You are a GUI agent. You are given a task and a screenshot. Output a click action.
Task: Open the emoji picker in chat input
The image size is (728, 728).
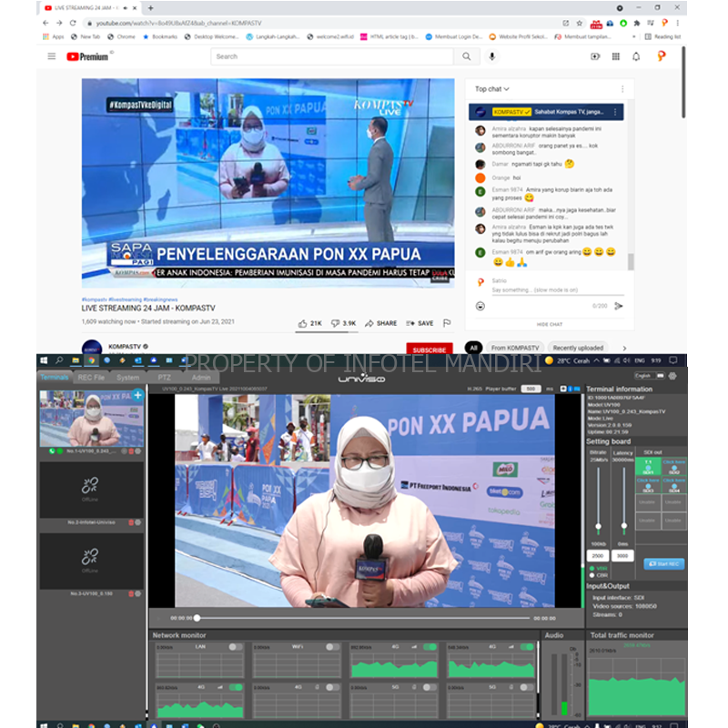(480, 306)
